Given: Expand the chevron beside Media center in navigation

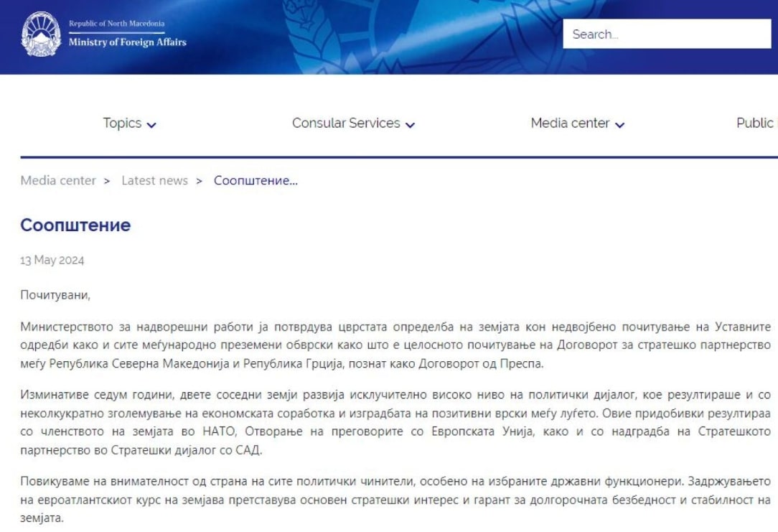Looking at the screenshot, I should [619, 125].
